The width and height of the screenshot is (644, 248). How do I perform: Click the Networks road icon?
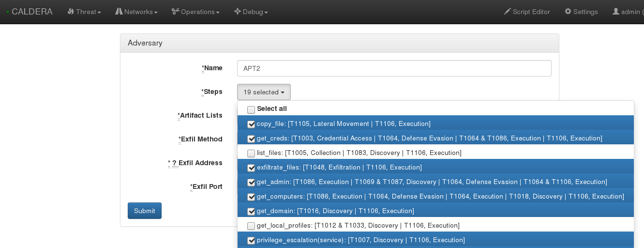[119, 11]
